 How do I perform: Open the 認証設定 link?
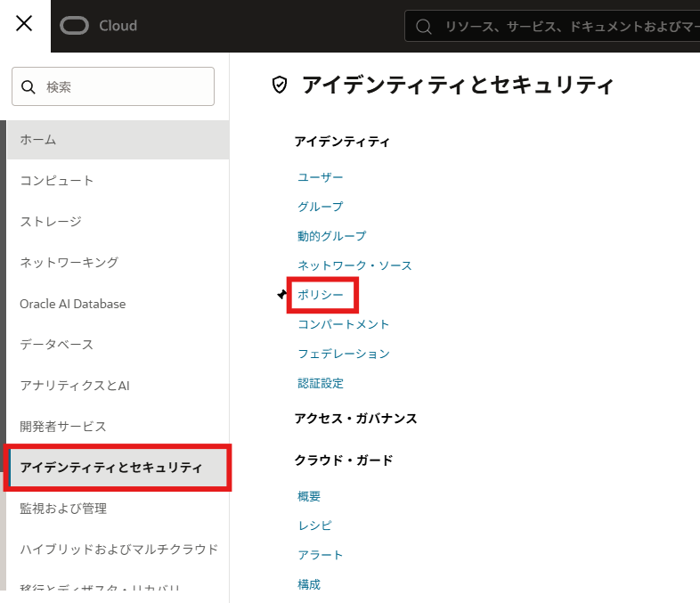tap(320, 383)
